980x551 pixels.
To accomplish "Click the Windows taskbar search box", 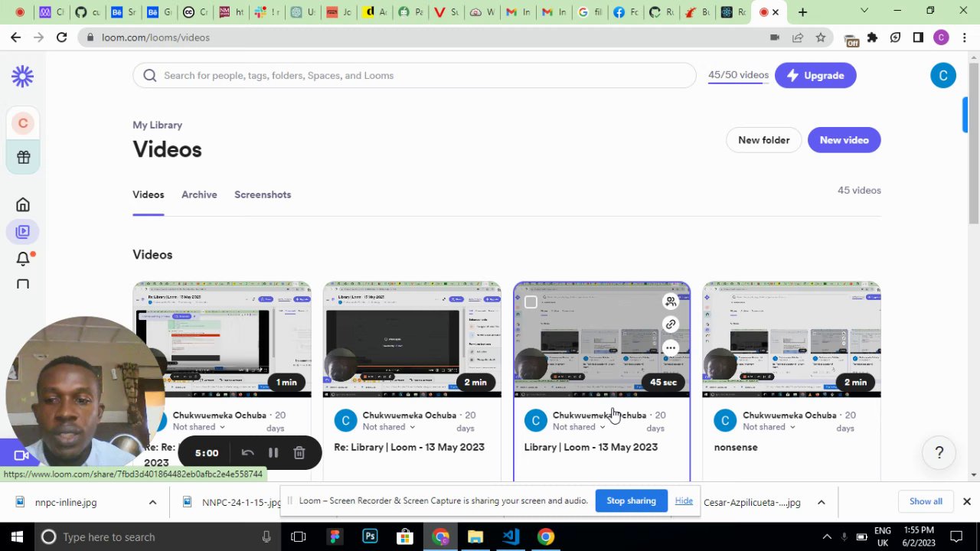I will [157, 536].
